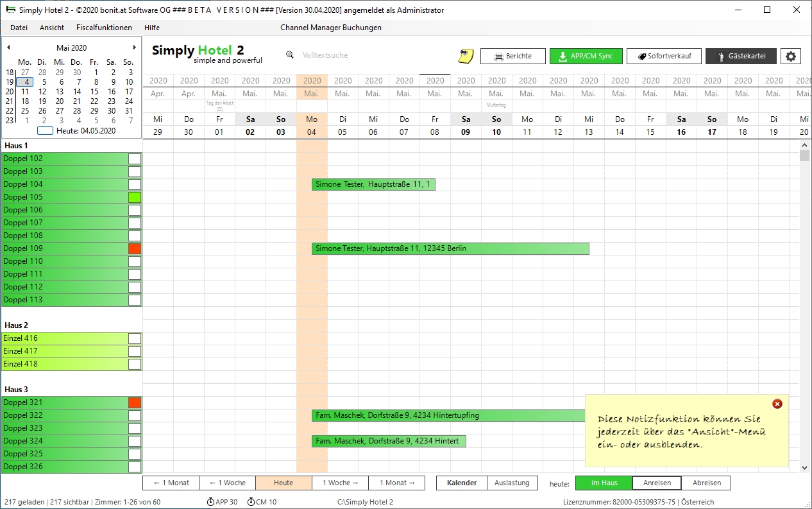Click the green status box of Doppel 105
812x509 pixels.
(x=135, y=197)
